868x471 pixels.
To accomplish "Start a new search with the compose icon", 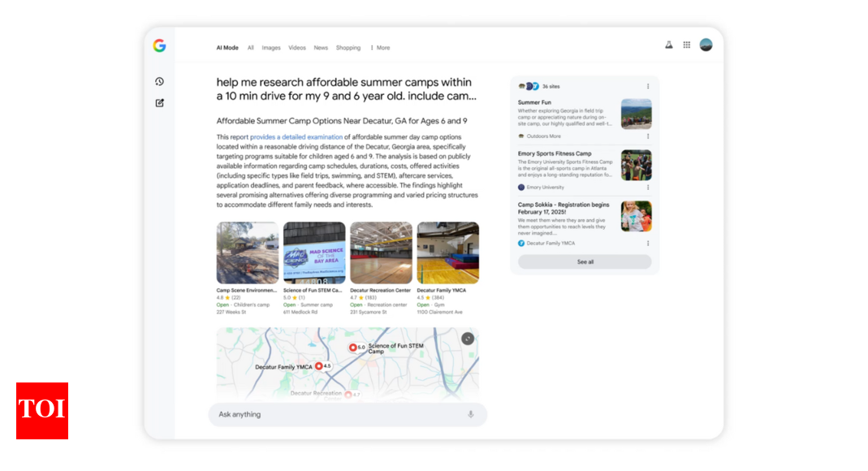I will coord(159,103).
